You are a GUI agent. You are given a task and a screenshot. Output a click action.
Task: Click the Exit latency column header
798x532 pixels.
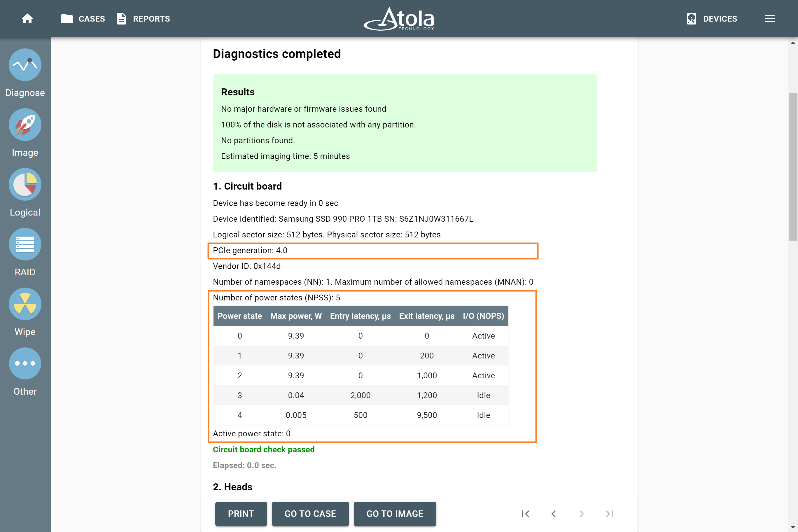427,316
